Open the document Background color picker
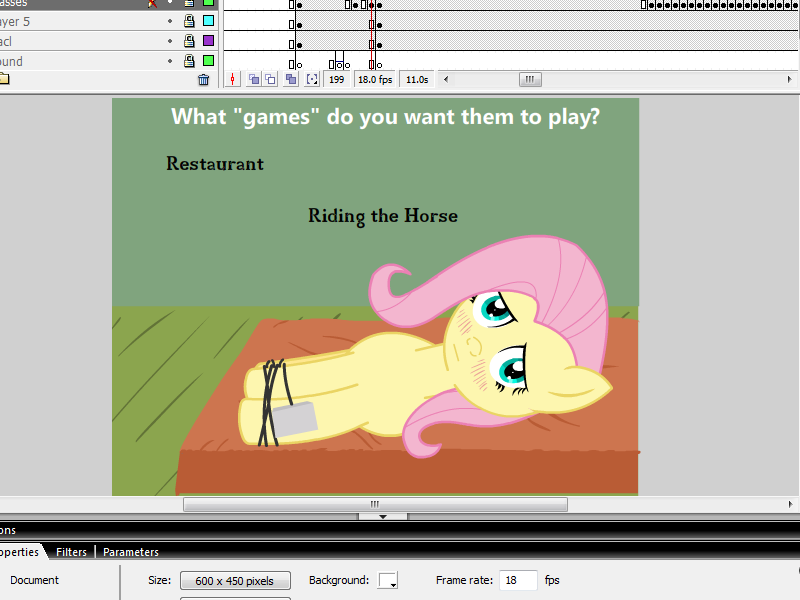The image size is (800, 600). (x=388, y=581)
